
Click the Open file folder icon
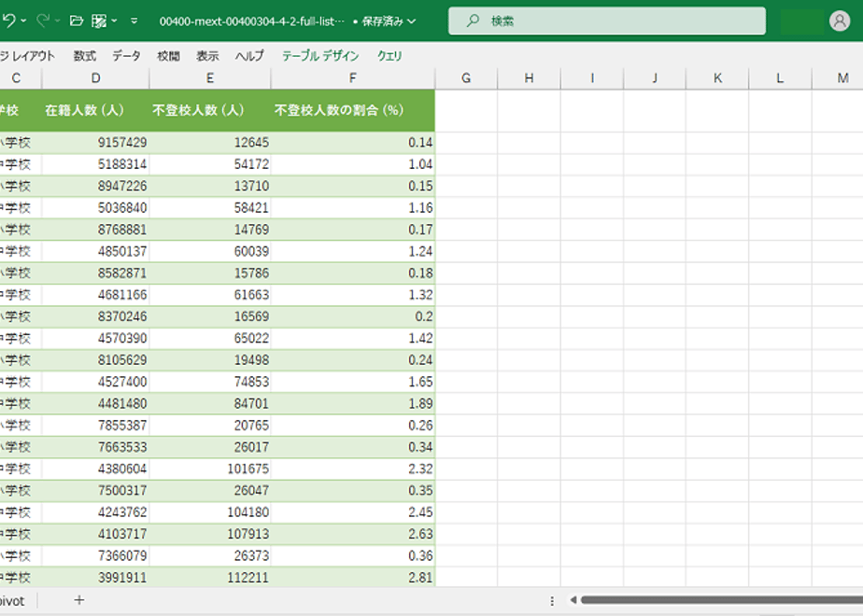click(77, 21)
